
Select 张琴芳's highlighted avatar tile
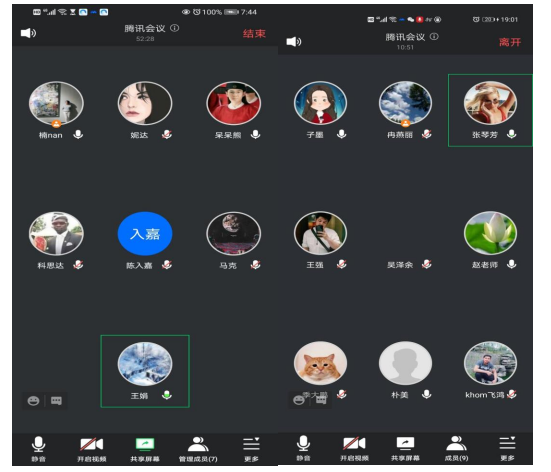(x=490, y=110)
